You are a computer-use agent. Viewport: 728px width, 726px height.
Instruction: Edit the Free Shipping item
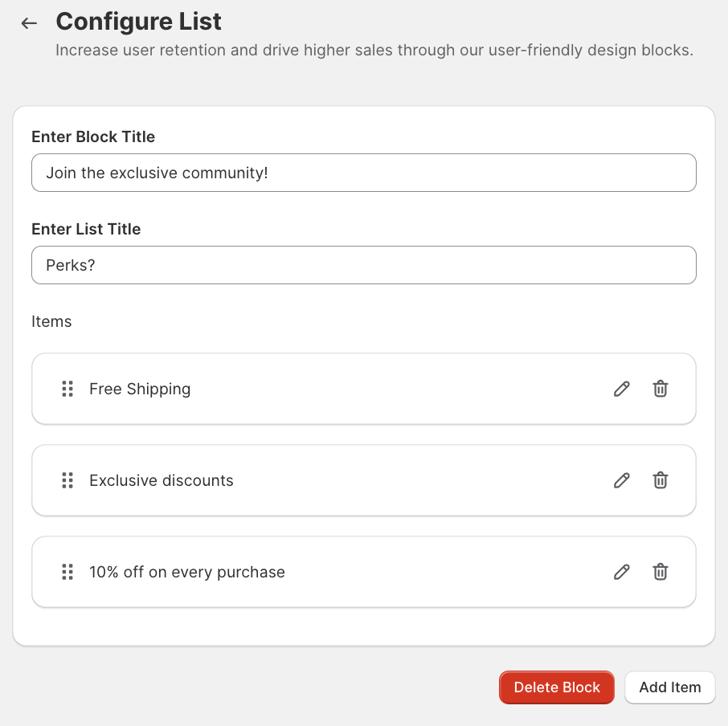pos(621,389)
